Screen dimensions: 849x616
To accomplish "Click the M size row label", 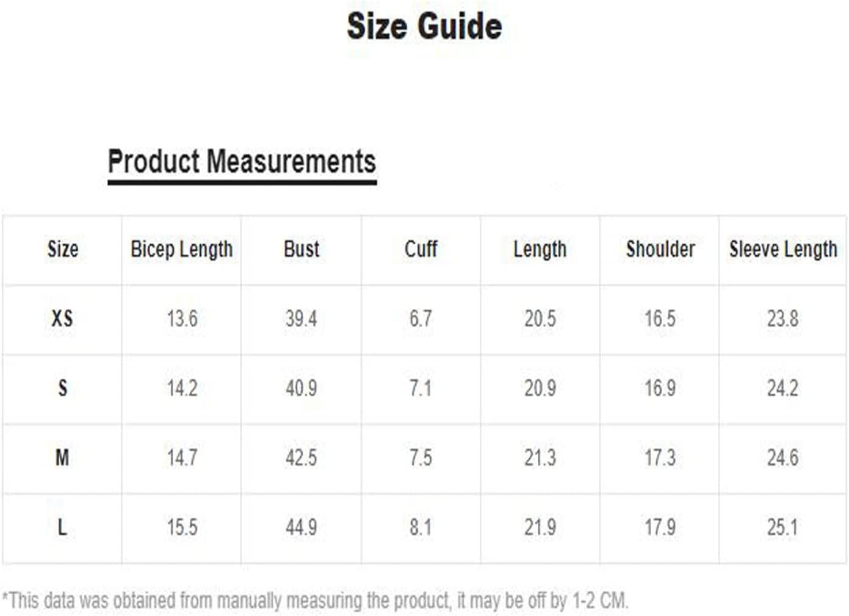I will click(62, 458).
